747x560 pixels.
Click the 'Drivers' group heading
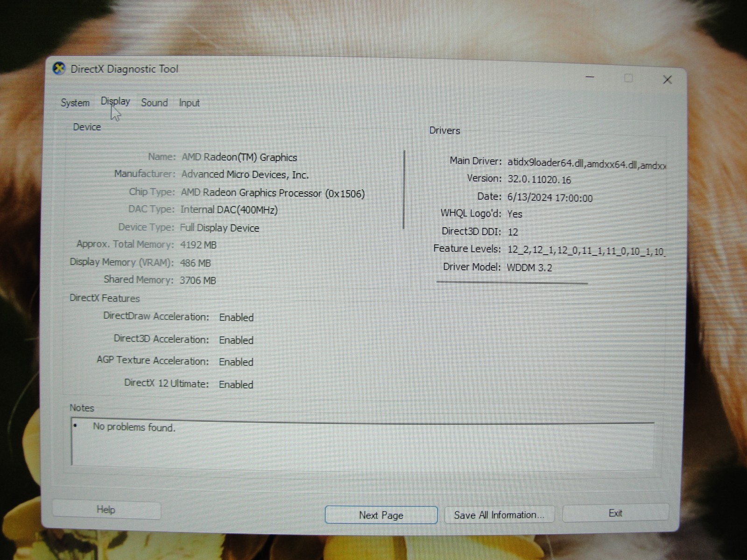(444, 131)
